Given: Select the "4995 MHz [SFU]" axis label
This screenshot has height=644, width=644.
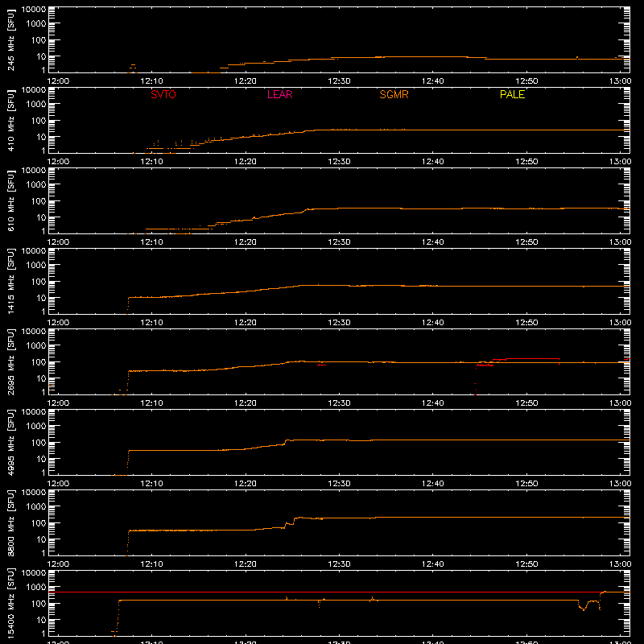Looking at the screenshot, I should [11, 443].
